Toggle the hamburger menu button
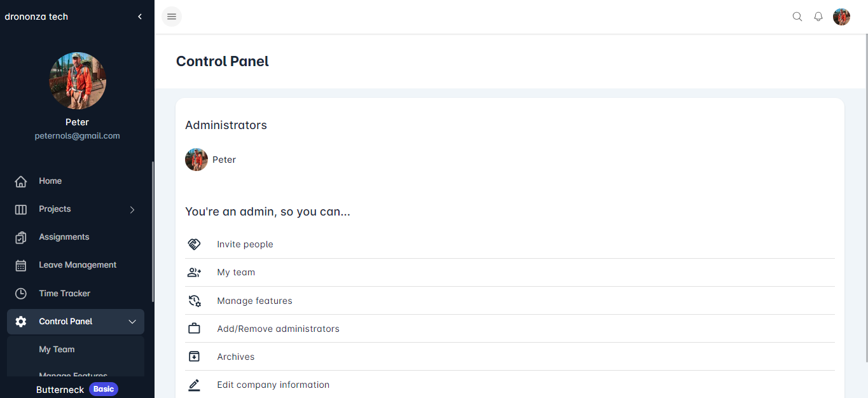868x398 pixels. (172, 17)
